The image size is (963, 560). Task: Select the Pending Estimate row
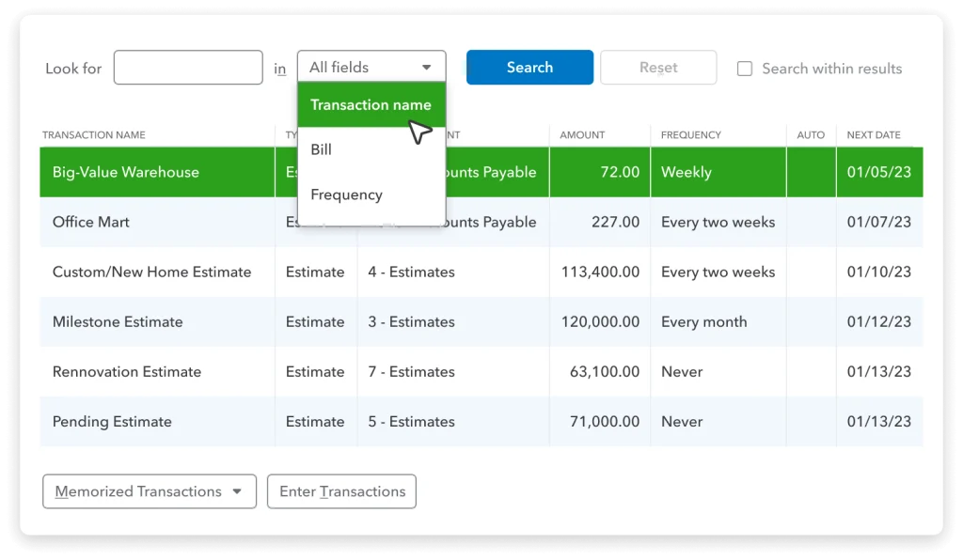pyautogui.click(x=481, y=421)
